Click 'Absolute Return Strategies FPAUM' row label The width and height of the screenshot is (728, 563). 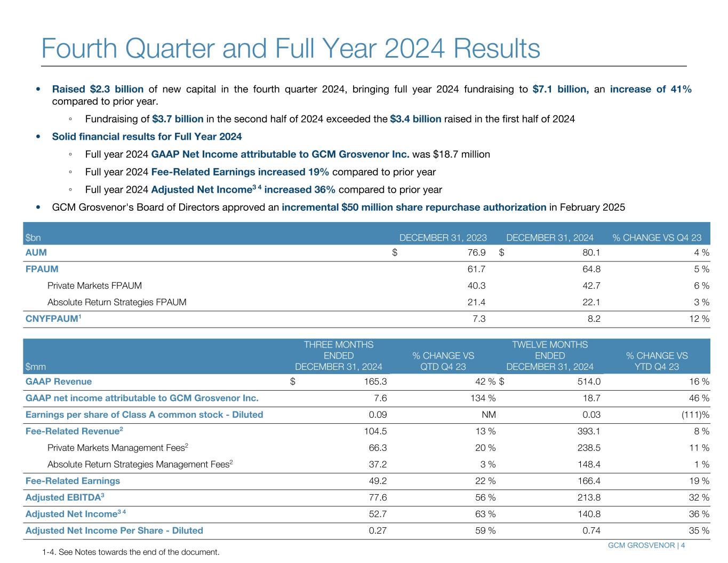click(117, 302)
